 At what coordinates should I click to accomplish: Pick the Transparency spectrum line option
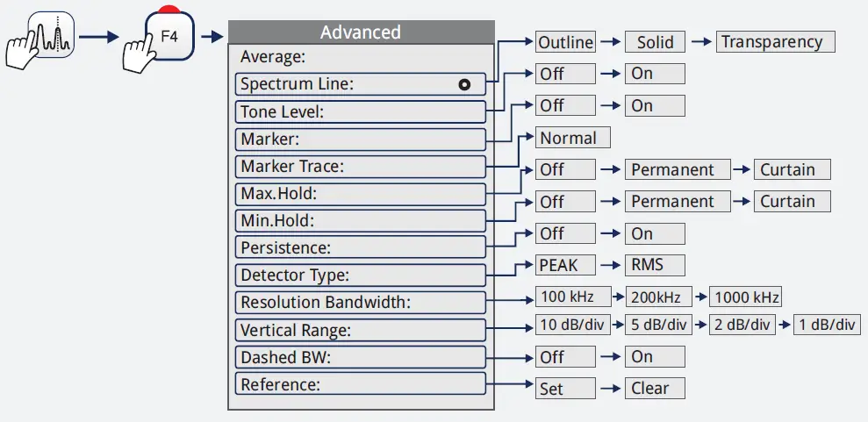click(775, 42)
